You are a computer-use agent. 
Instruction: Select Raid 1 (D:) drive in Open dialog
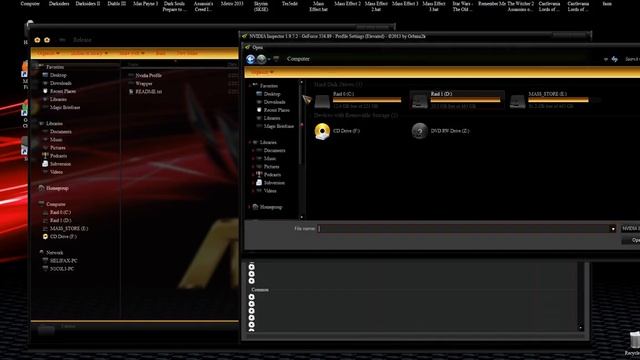(457, 100)
